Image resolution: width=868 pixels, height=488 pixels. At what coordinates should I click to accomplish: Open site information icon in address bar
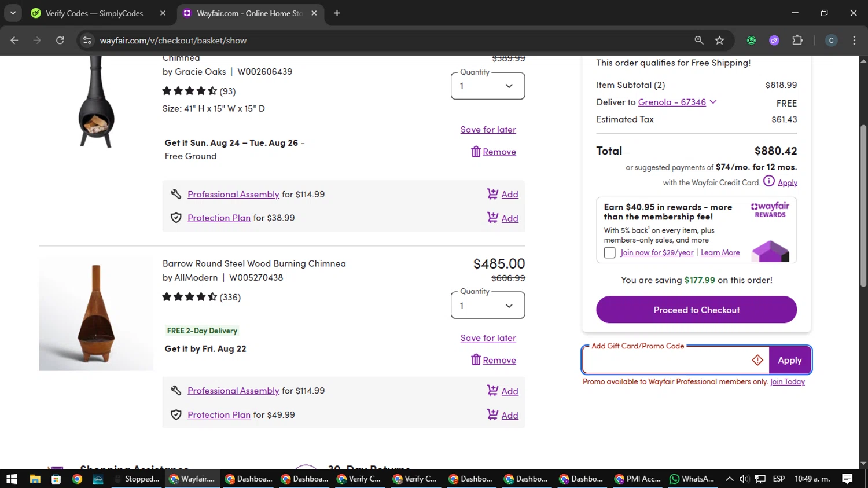point(87,41)
